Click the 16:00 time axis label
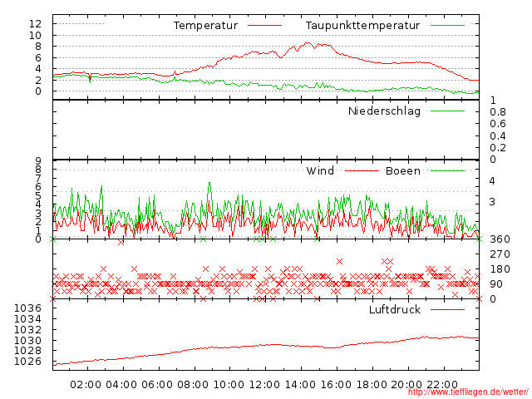The image size is (532, 399). tap(336, 385)
